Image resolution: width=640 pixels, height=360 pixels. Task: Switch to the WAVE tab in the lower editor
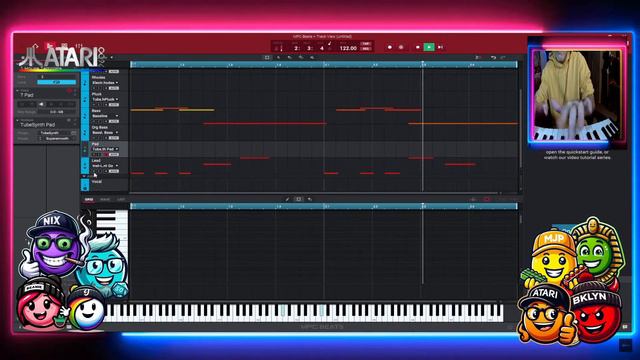pyautogui.click(x=105, y=200)
